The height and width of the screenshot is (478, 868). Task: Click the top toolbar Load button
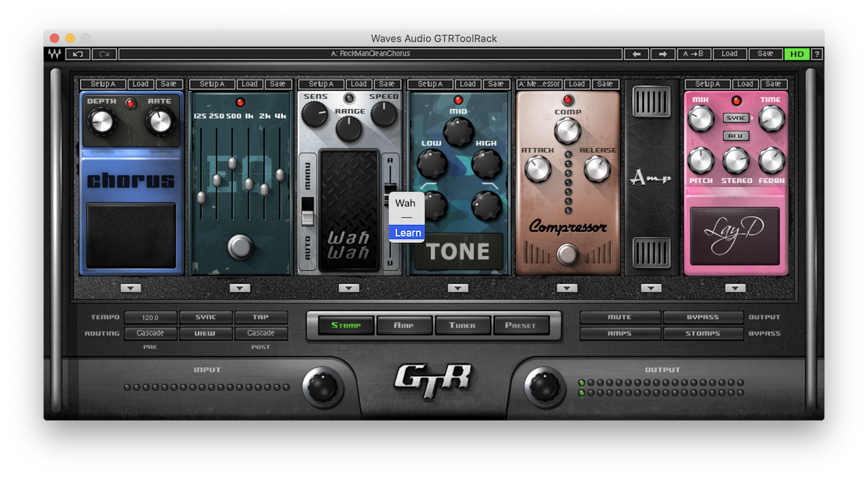[x=729, y=54]
